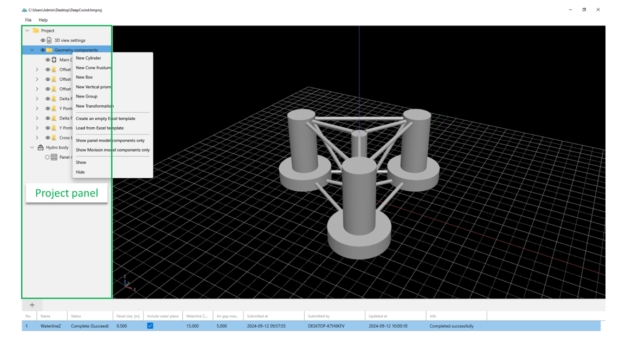Select the Project label in the tree
Screen dimensions: 625x364
click(x=48, y=31)
